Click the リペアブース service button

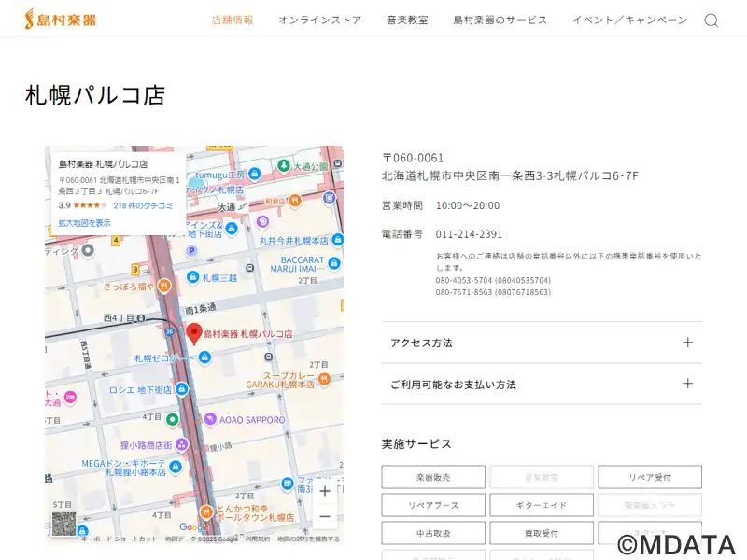click(x=433, y=505)
